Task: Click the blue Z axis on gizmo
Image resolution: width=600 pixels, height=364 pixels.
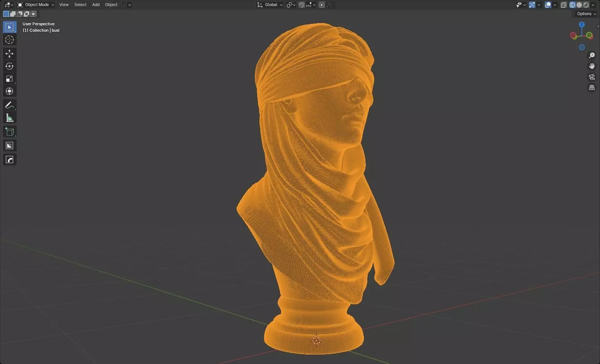Action: (582, 25)
